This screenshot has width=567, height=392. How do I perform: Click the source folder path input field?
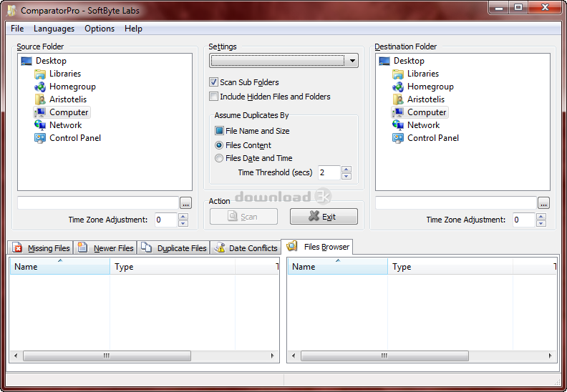tap(98, 203)
